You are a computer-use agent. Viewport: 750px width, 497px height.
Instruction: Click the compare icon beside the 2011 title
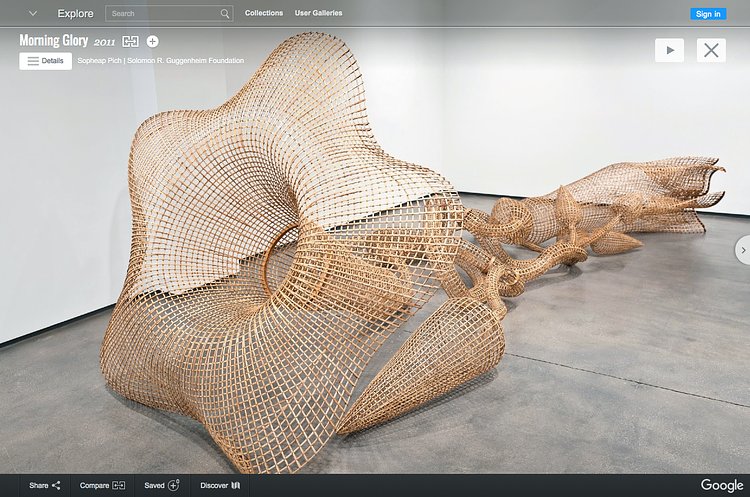[x=131, y=41]
